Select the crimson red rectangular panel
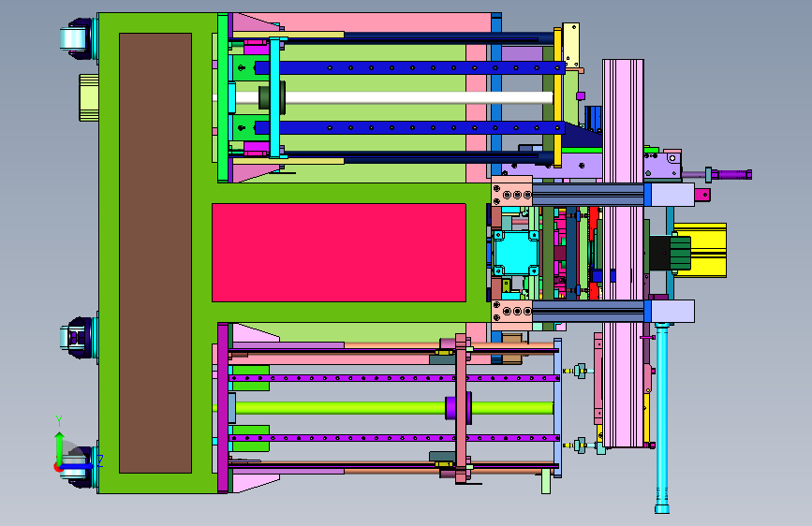Screen dimensions: 812x526 [x=339, y=252]
